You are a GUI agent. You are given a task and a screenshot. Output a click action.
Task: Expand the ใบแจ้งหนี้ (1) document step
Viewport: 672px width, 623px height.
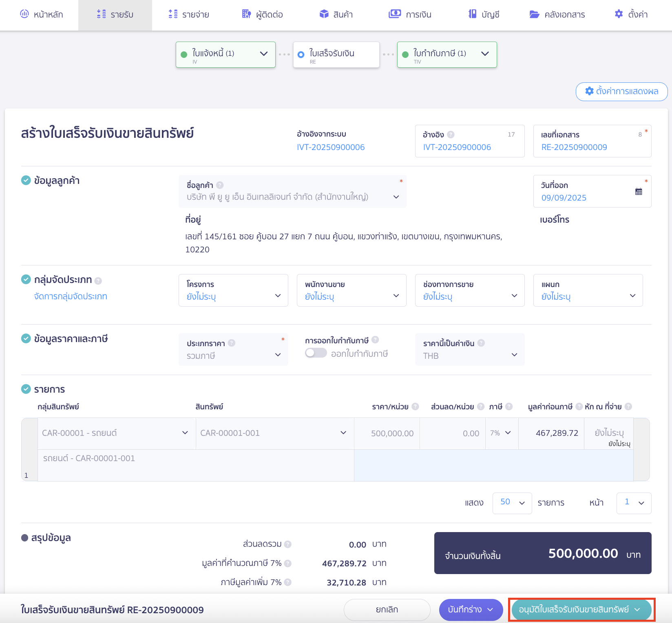225,55
